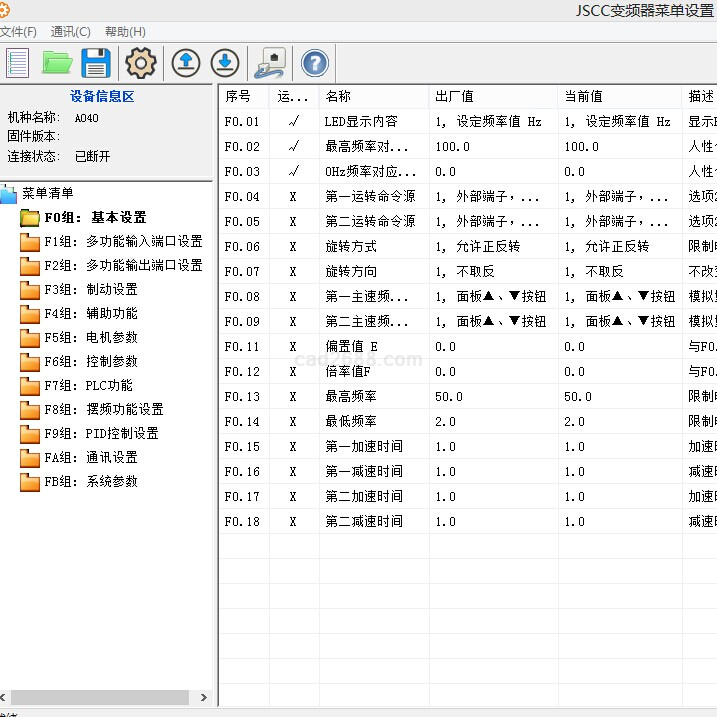The width and height of the screenshot is (717, 717).
Task: Select the F1组 多功能输入端口设置 tree item
Action: [x=122, y=241]
